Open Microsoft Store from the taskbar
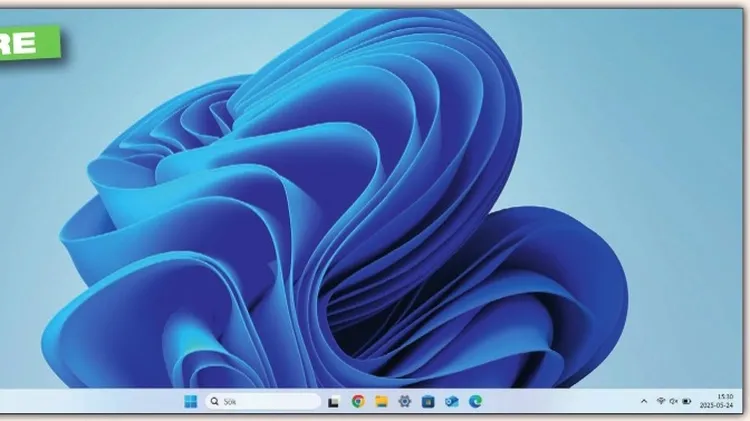The width and height of the screenshot is (750, 421). tap(428, 401)
